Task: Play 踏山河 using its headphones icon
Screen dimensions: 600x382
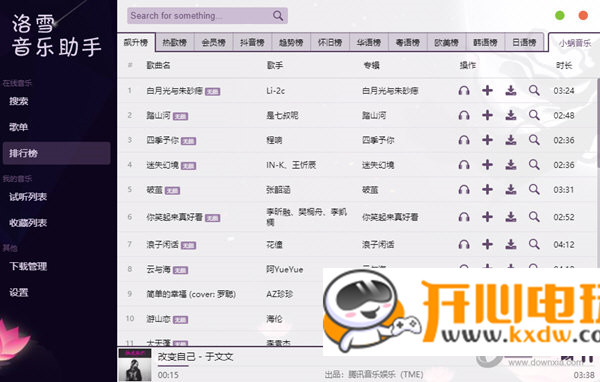Action: [464, 115]
